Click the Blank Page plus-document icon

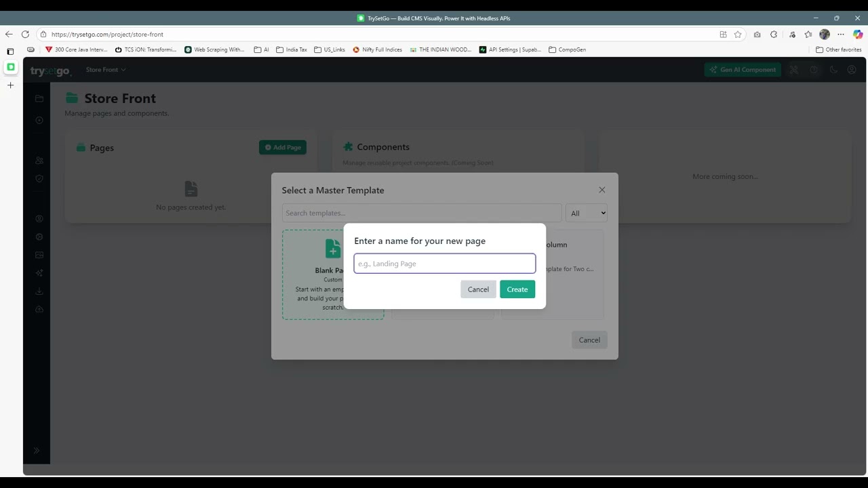click(x=333, y=249)
